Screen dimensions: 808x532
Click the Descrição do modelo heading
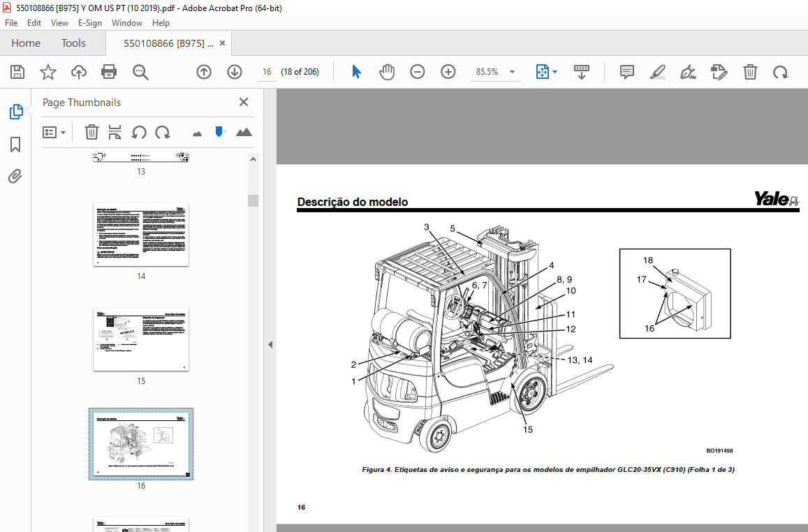[353, 202]
